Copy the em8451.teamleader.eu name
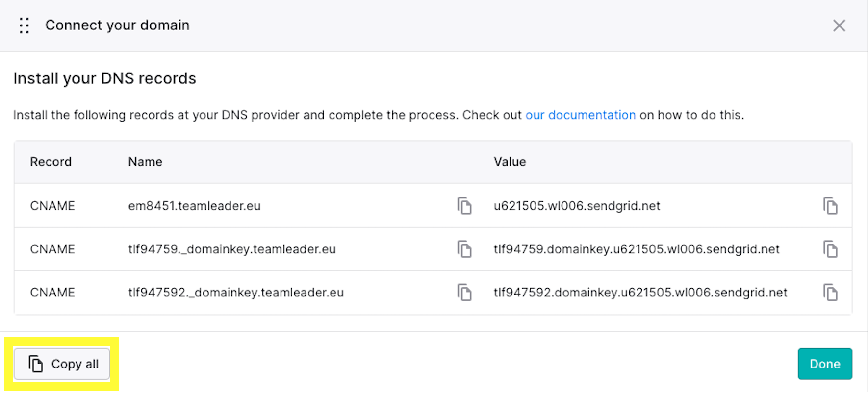This screenshot has height=393, width=868. click(x=464, y=206)
